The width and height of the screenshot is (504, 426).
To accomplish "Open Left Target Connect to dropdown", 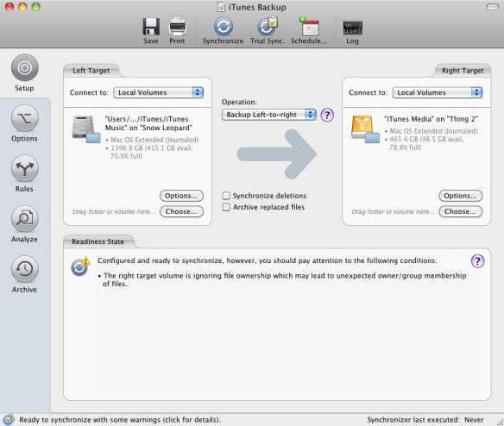I will point(159,92).
